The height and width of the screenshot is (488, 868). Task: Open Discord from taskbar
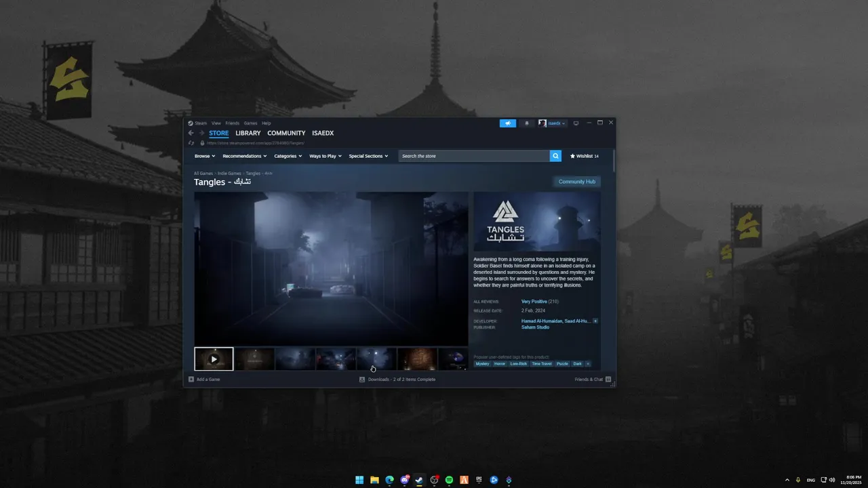pos(405,480)
